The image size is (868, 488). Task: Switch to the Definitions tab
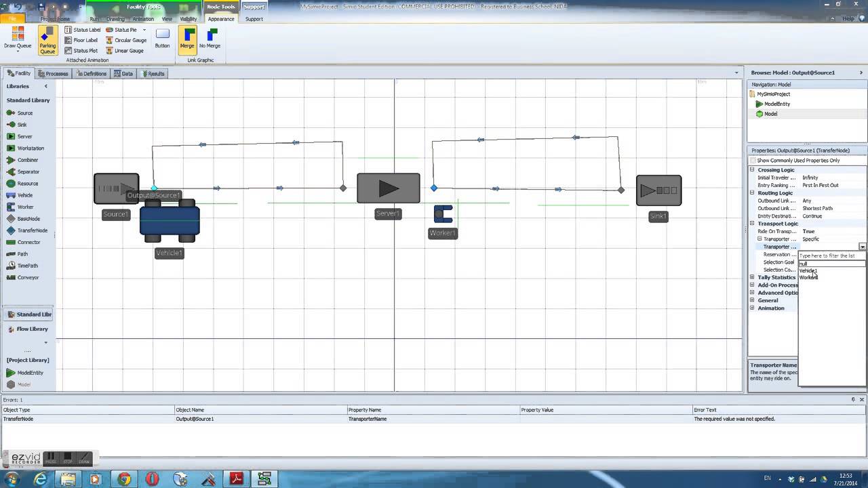click(92, 73)
